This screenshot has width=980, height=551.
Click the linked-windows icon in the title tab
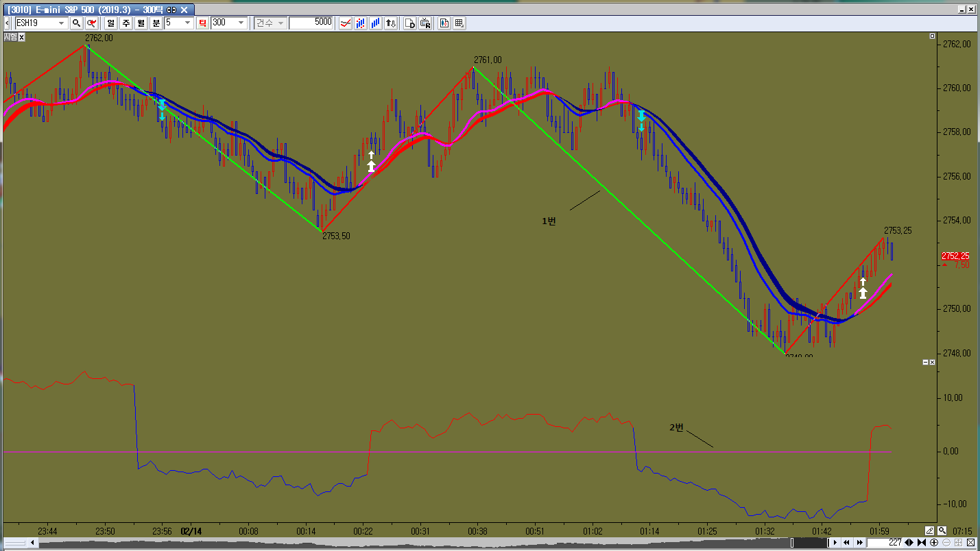171,10
